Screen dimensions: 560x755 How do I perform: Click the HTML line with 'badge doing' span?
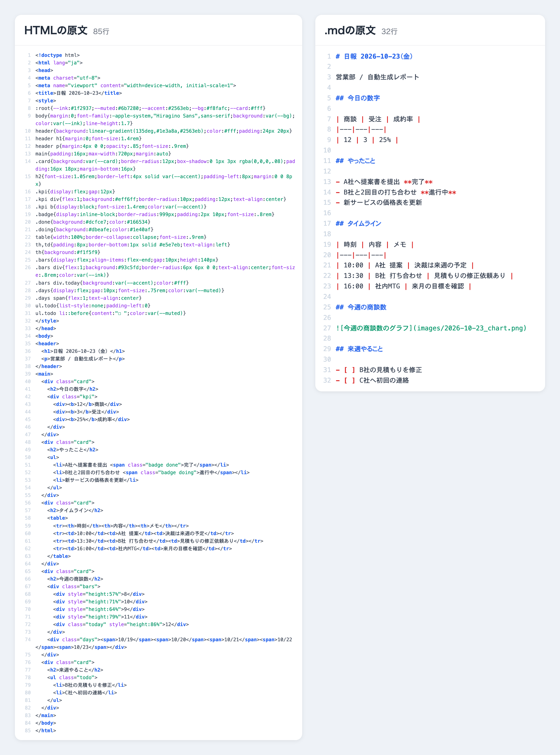click(151, 473)
